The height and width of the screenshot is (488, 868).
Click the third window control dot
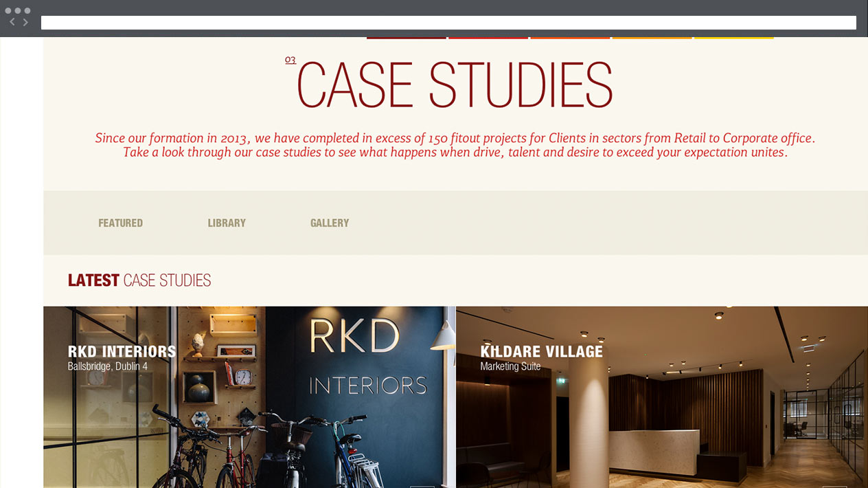click(27, 10)
